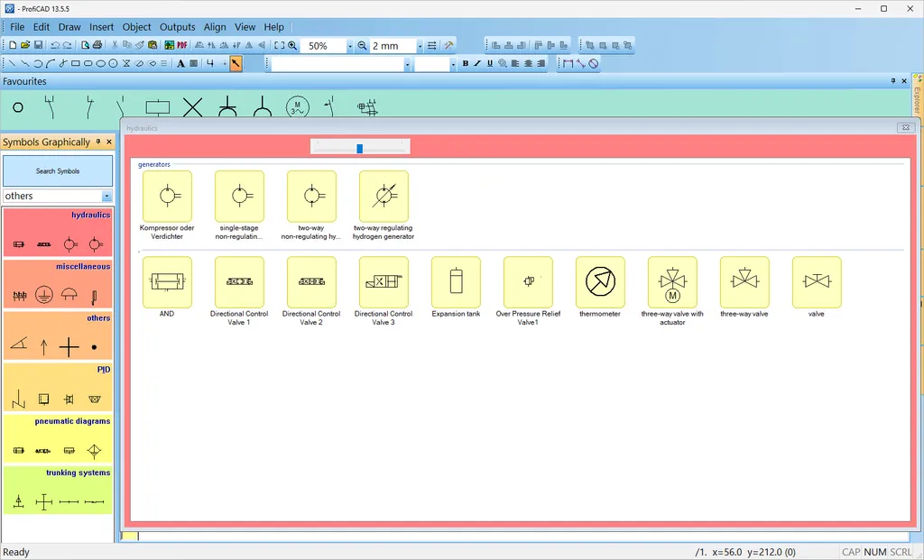Save the drawing with the floppy disk icon

(38, 45)
